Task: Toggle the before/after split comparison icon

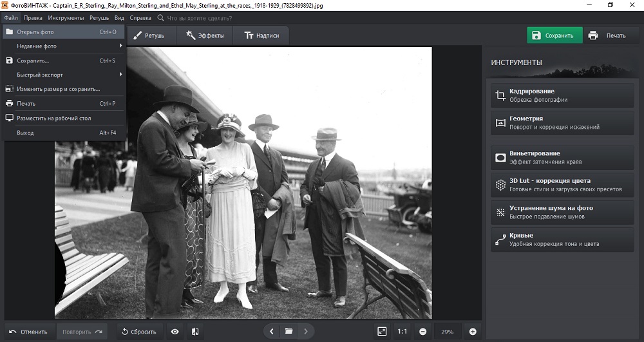Action: (196, 332)
